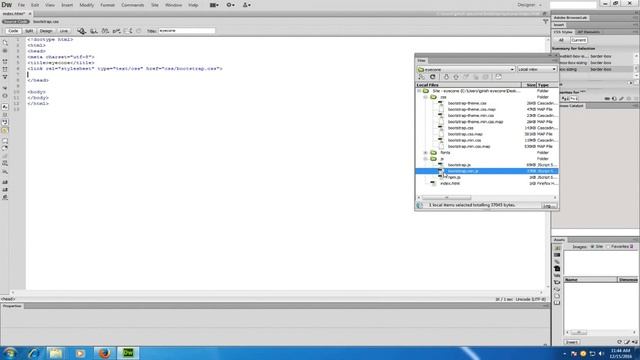Select the Images category icon in Assets panel
This screenshot has height=360, width=640.
coord(557,248)
